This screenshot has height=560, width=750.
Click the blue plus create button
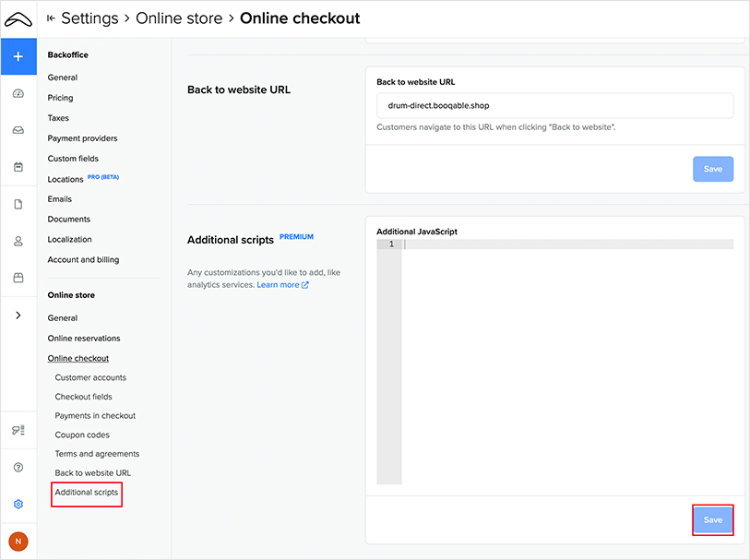coord(18,56)
